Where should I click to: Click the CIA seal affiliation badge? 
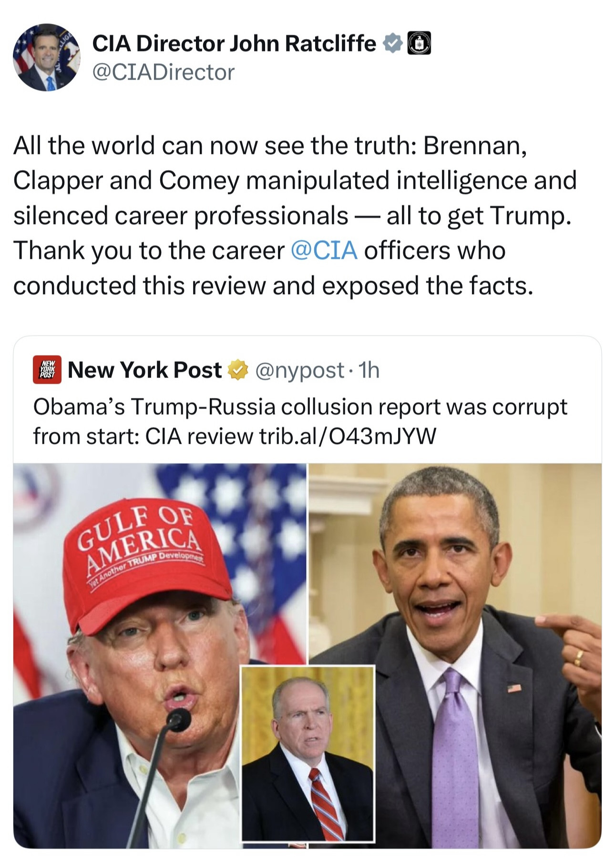[x=419, y=43]
